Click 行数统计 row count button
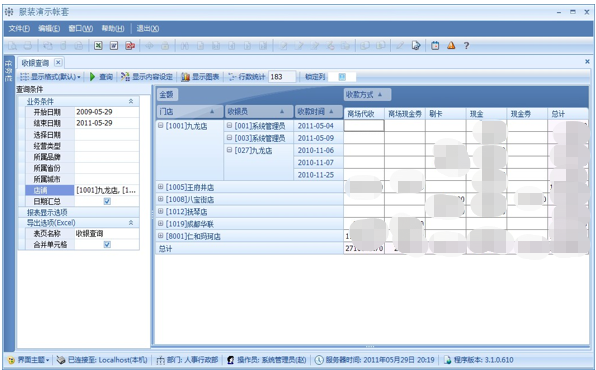 (x=246, y=77)
